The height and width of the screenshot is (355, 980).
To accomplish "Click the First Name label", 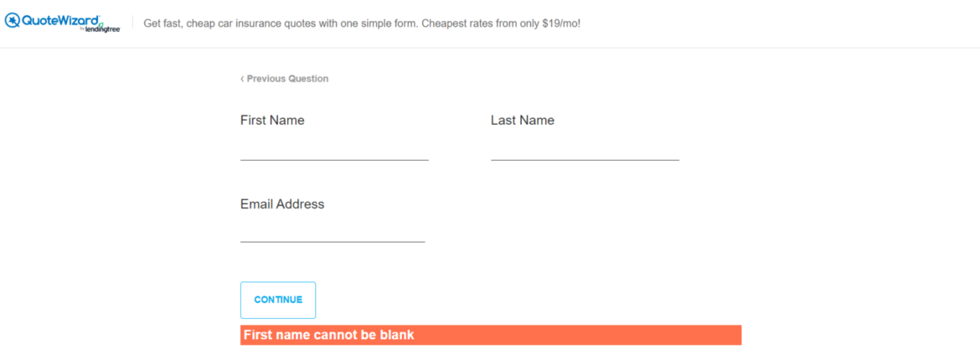I will [272, 121].
